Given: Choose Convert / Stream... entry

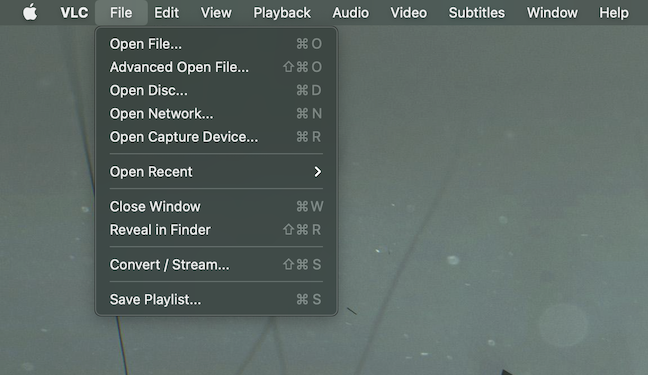Looking at the screenshot, I should click(216, 265).
